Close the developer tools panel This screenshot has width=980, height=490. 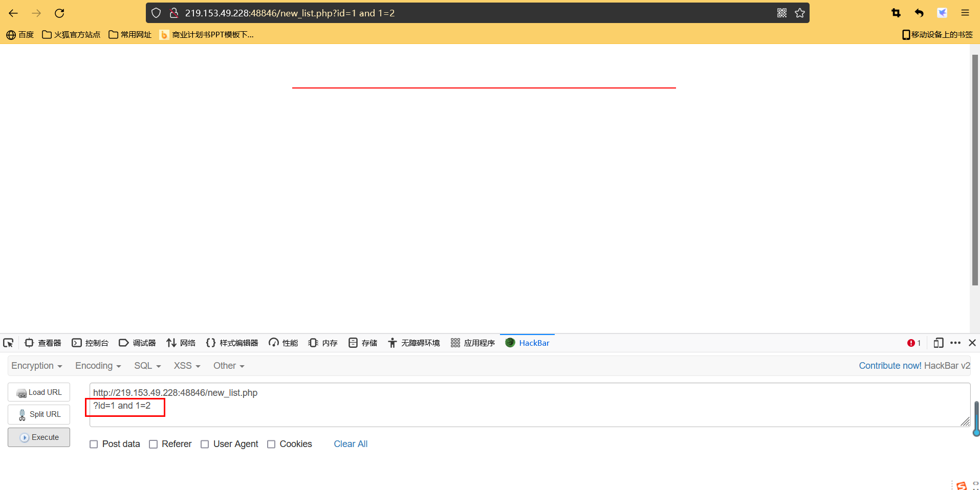[x=972, y=343]
